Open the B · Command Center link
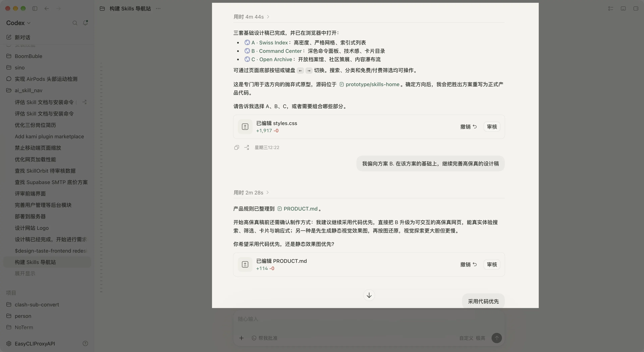The width and height of the screenshot is (644, 352). point(273,51)
